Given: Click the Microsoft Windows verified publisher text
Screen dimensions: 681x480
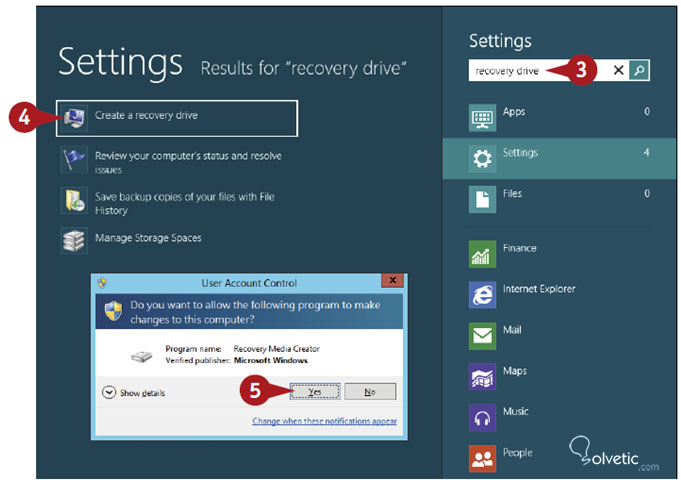Looking at the screenshot, I should click(x=271, y=360).
